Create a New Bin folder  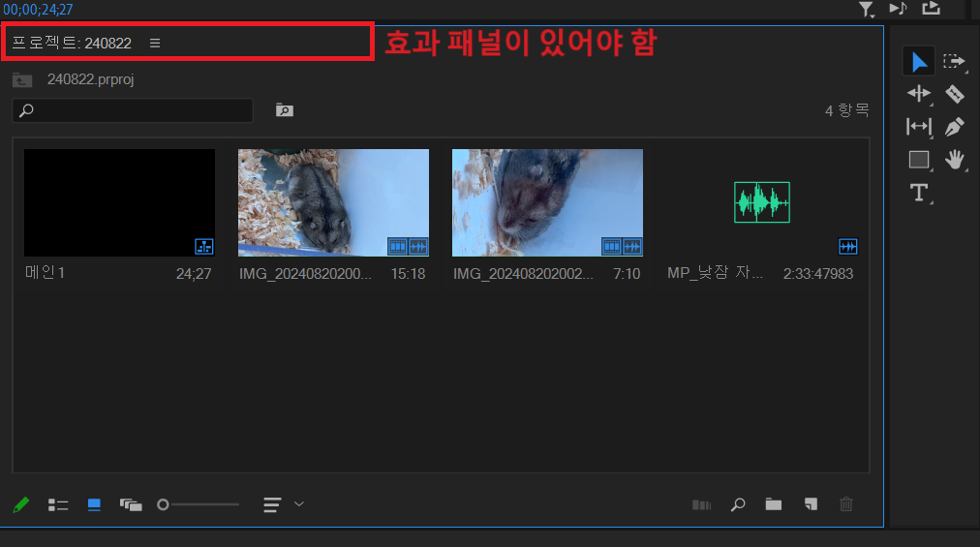click(x=774, y=504)
